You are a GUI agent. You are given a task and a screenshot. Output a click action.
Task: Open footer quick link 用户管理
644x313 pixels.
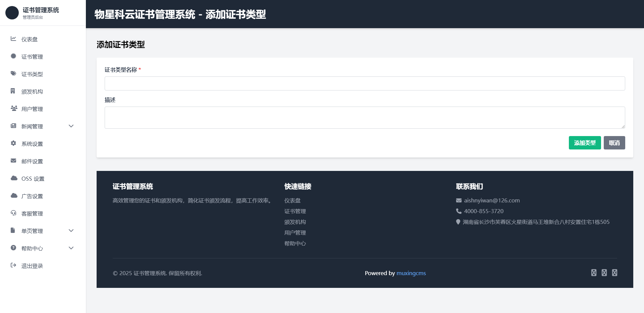click(295, 233)
